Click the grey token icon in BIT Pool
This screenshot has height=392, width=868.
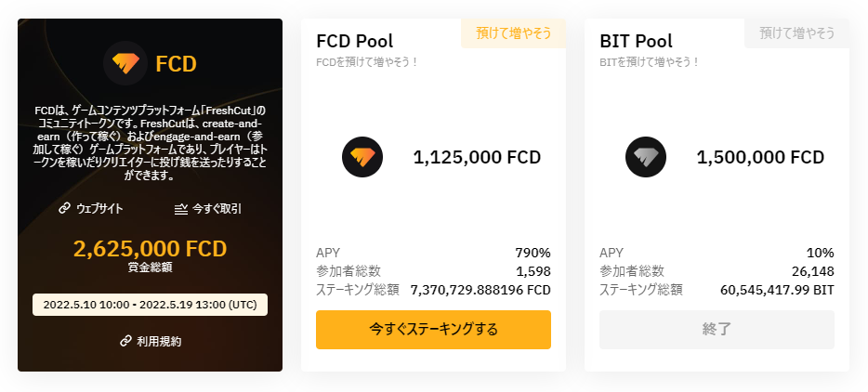(646, 157)
